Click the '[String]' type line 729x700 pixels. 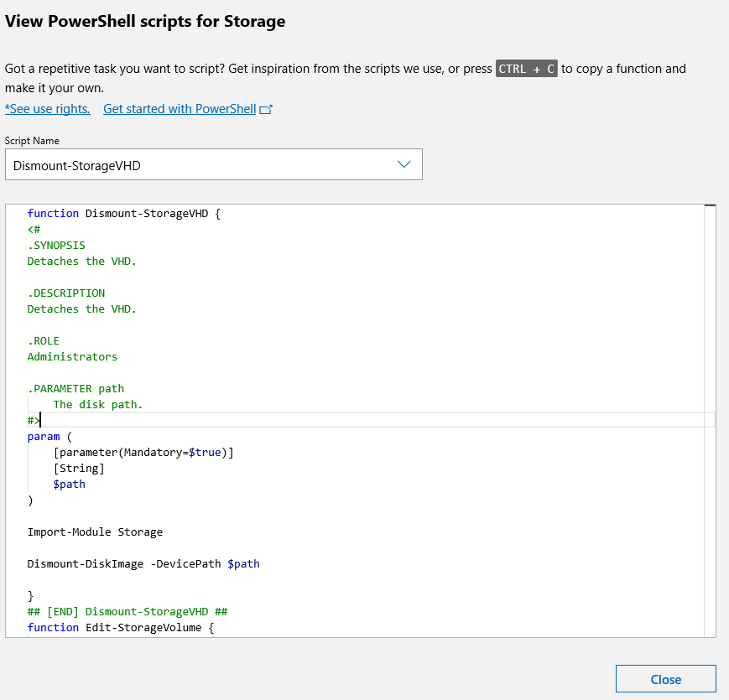[79, 469]
